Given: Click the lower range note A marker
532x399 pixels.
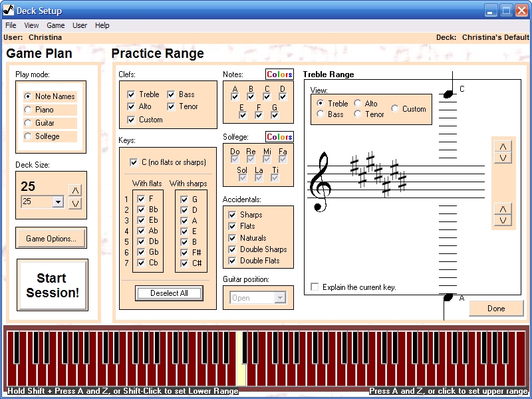Looking at the screenshot, I should tap(448, 297).
